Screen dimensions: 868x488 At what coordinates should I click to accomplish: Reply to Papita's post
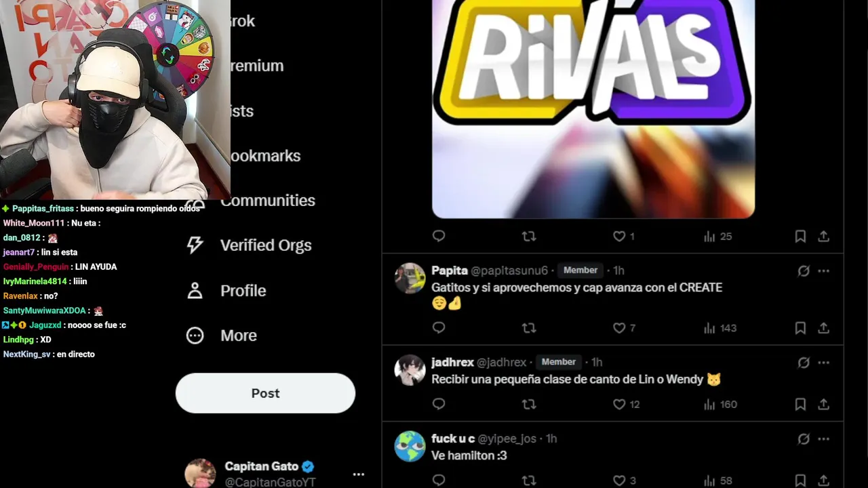pyautogui.click(x=439, y=328)
